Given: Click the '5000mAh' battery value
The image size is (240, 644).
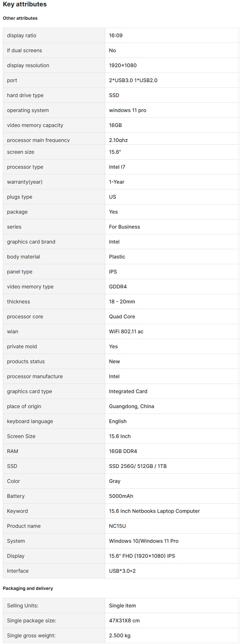Looking at the screenshot, I should click(x=121, y=496).
